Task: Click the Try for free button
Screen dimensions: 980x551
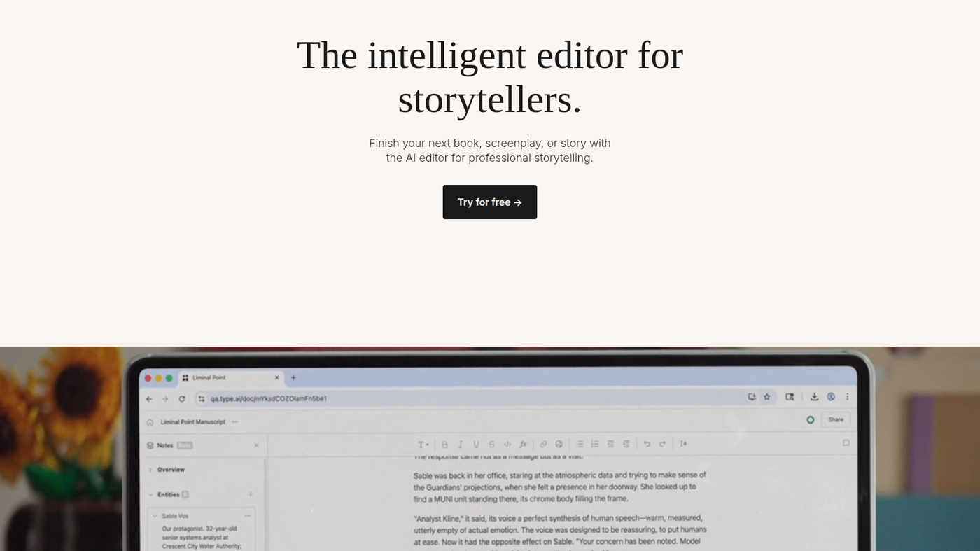Action: pyautogui.click(x=490, y=202)
